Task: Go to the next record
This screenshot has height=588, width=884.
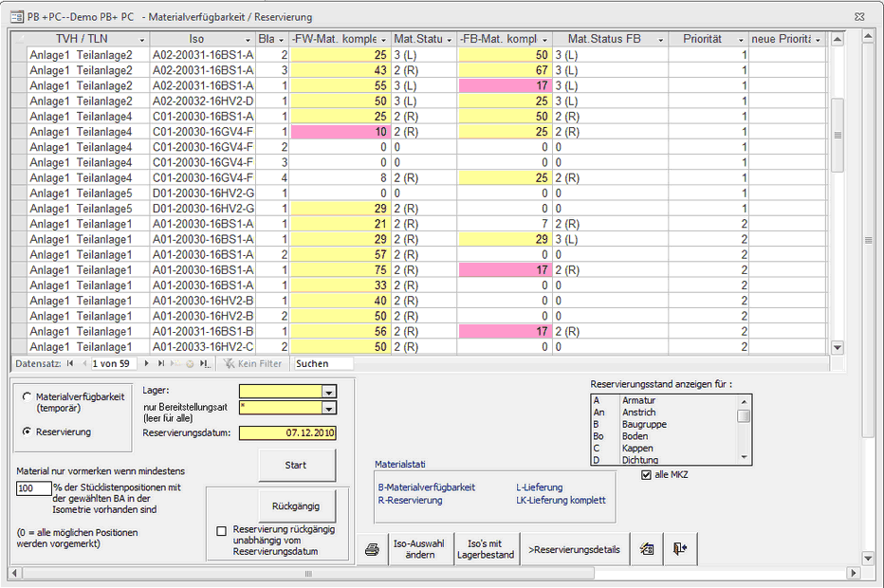Action: (x=146, y=363)
